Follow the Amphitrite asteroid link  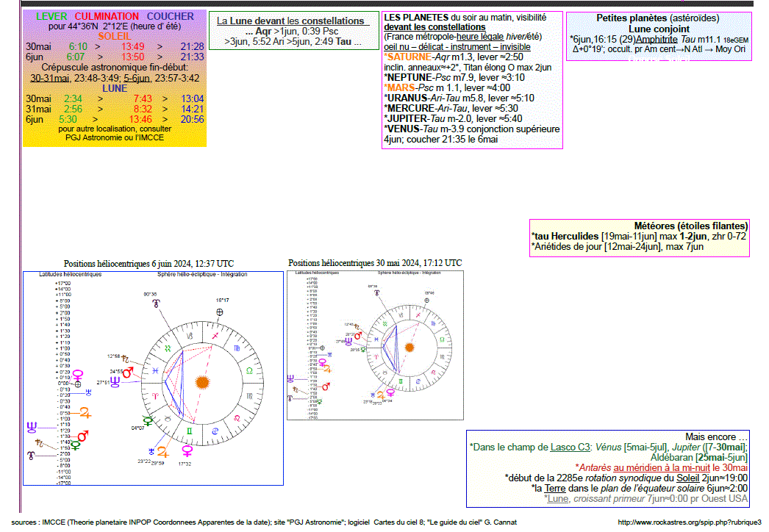coord(657,39)
